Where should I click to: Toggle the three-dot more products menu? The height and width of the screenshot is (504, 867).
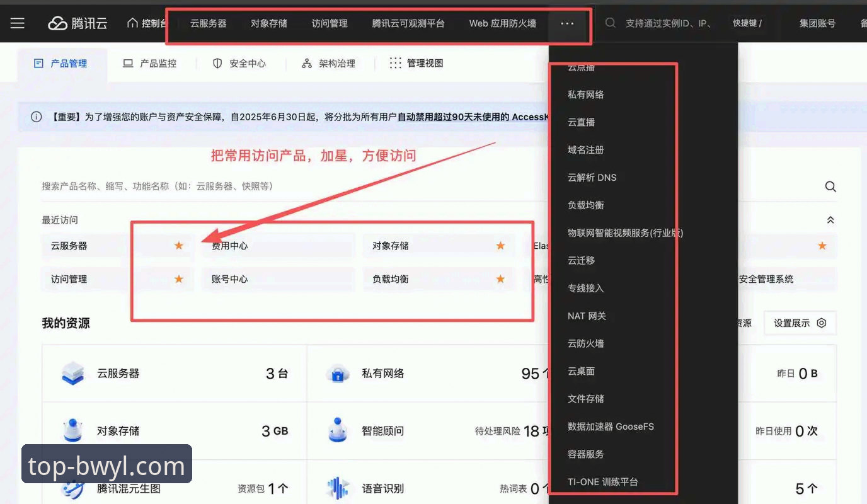point(567,23)
